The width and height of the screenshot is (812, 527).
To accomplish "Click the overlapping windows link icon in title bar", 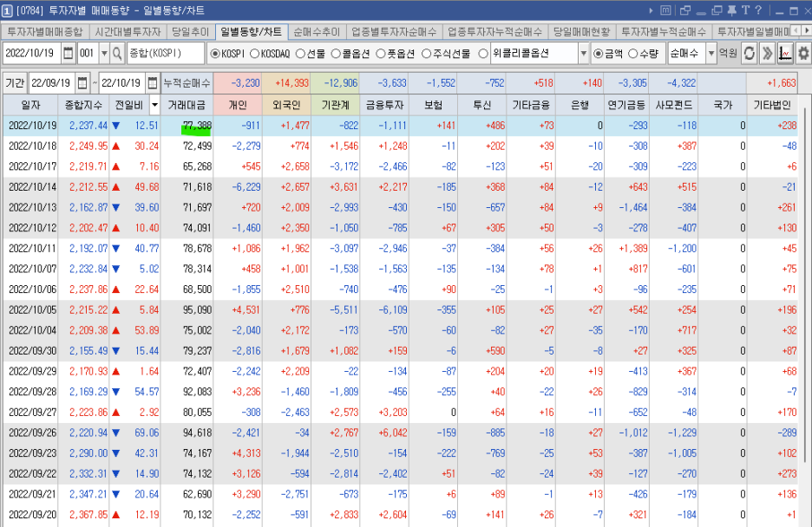I will 685,10.
